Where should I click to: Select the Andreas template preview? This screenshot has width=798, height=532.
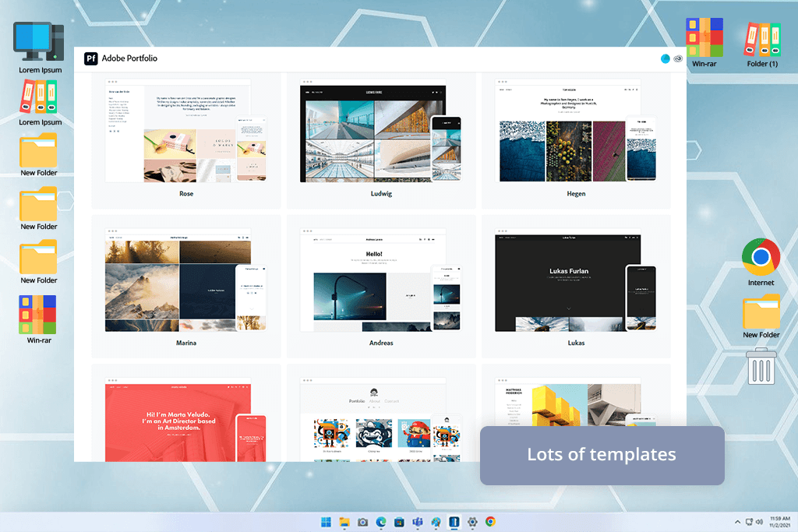[380, 280]
